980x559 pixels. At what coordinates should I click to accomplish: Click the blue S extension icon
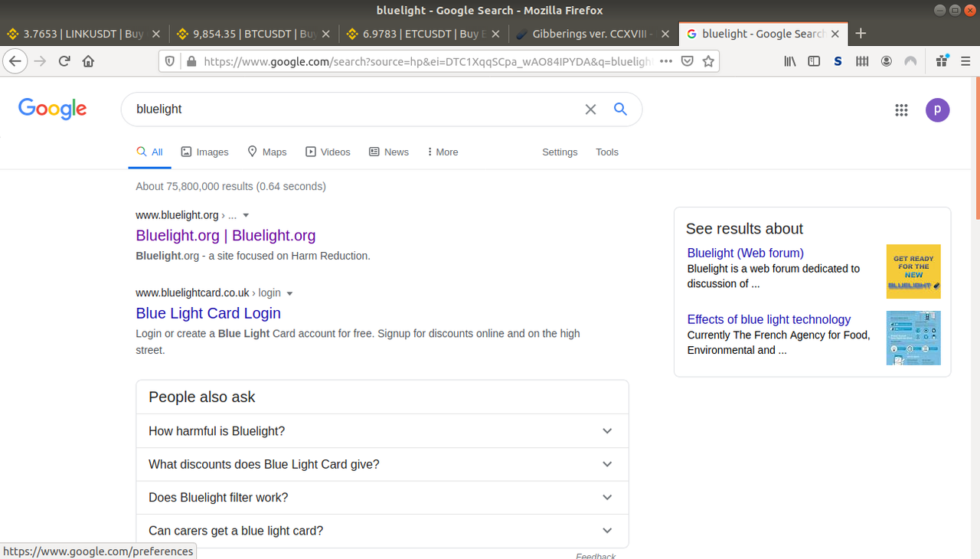point(838,61)
